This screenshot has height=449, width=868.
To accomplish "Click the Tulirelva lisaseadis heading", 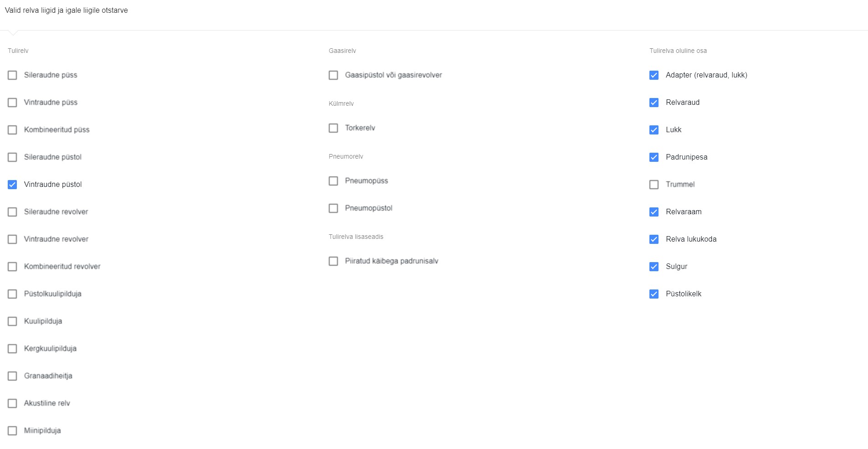I will click(x=356, y=237).
